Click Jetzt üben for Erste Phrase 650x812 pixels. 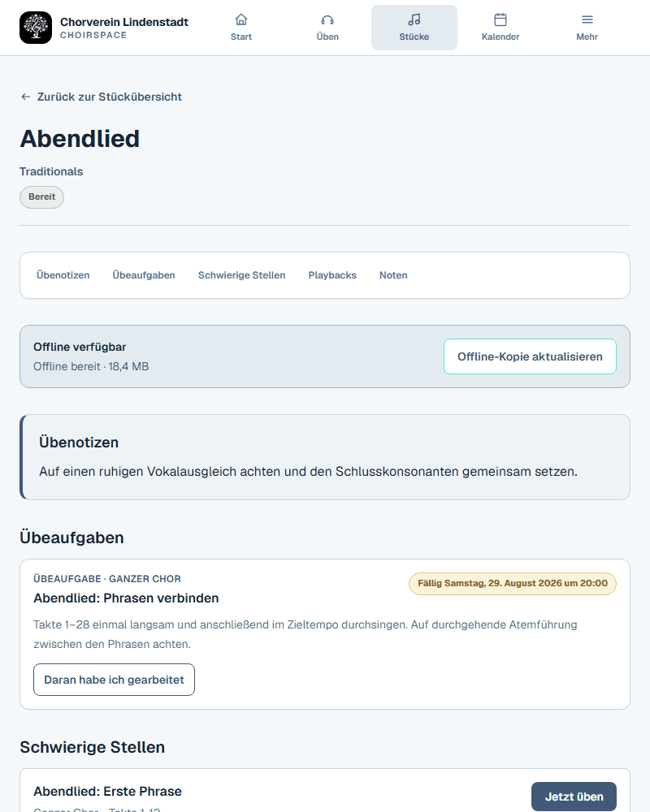coord(574,797)
